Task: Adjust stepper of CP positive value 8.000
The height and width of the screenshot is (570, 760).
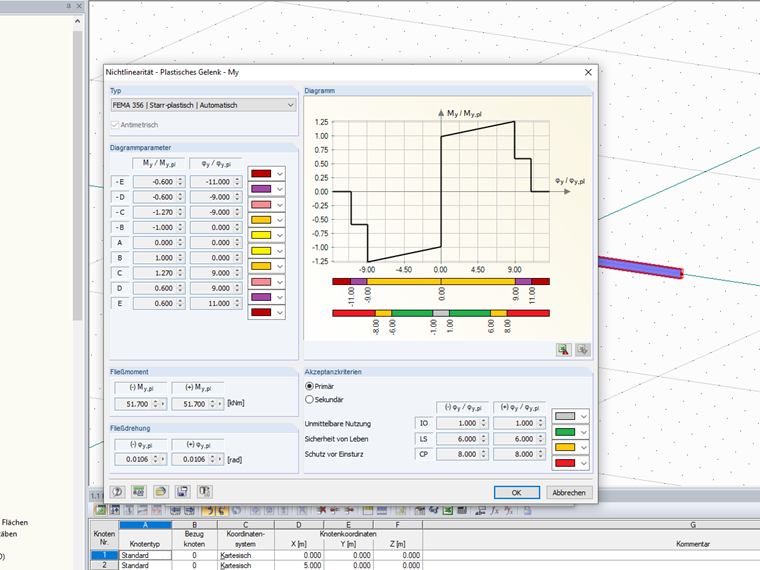Action: coord(540,454)
